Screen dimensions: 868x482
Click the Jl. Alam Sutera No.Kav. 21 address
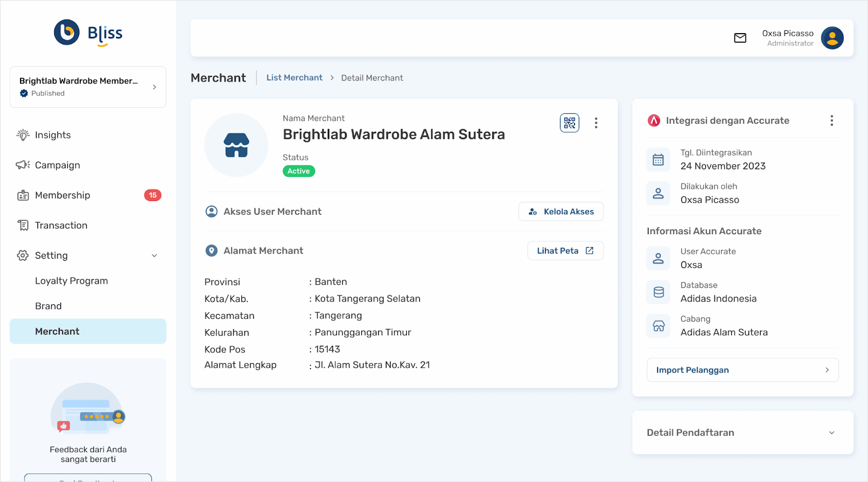tap(372, 365)
